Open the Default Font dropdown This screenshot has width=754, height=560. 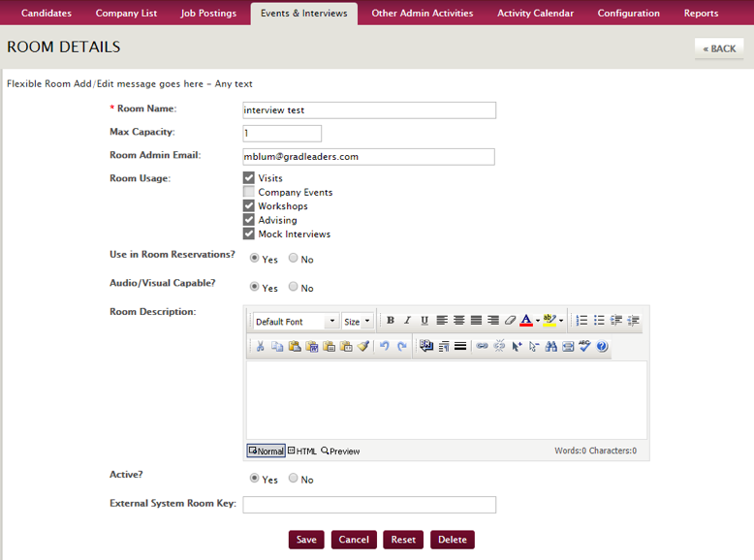click(x=297, y=321)
